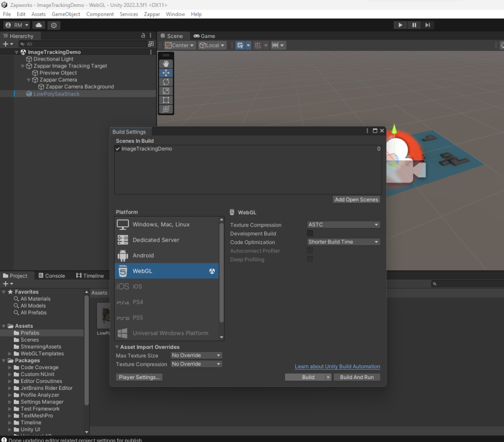Select Prefabs folder in Project

tap(30, 333)
